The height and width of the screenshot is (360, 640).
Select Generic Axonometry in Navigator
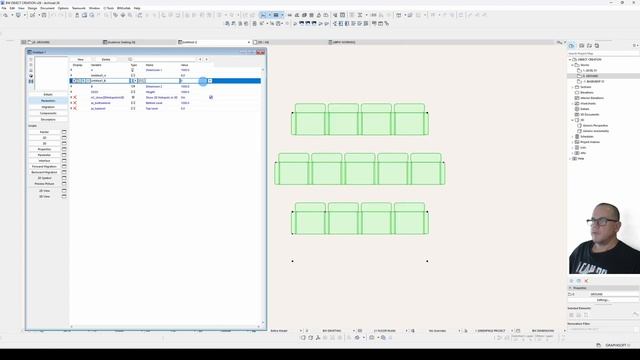pos(595,131)
